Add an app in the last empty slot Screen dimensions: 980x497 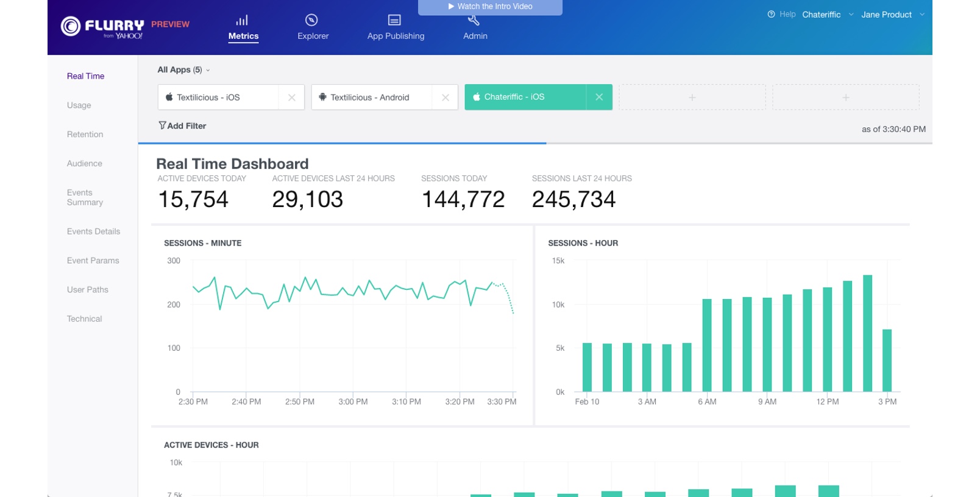coord(846,97)
